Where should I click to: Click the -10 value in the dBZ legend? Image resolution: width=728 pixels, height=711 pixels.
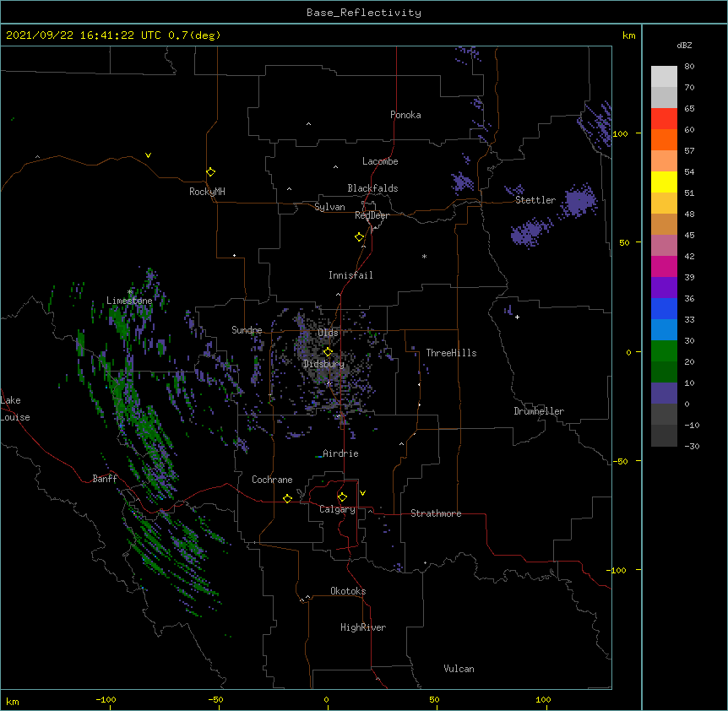coord(692,425)
